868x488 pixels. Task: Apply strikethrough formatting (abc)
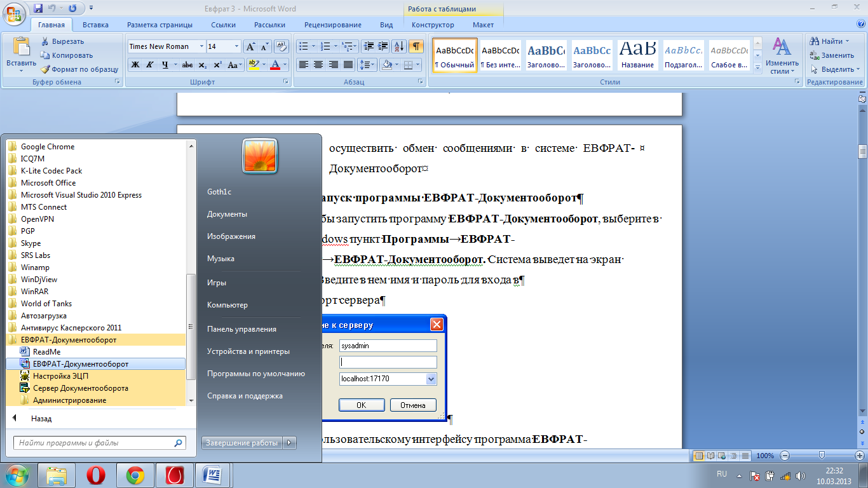(187, 65)
